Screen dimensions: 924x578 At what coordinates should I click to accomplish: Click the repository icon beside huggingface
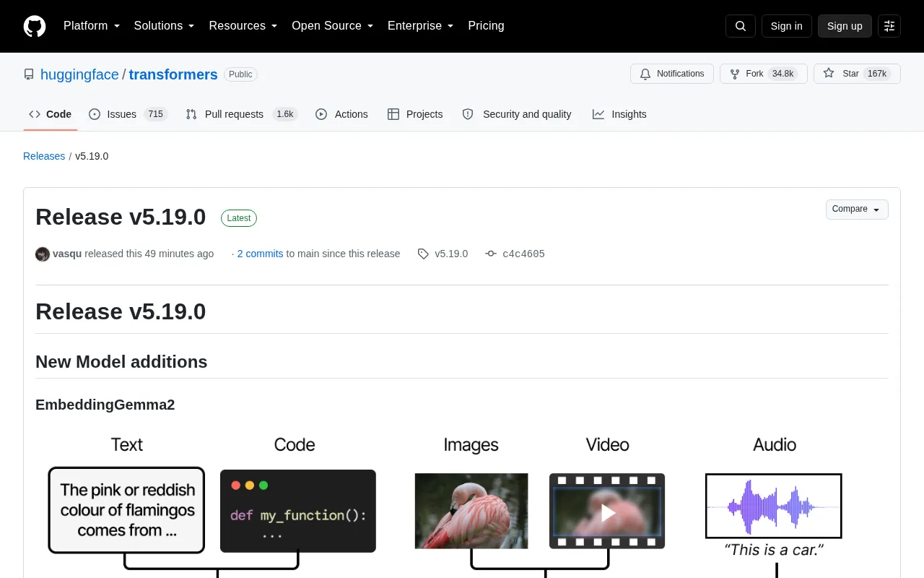[29, 74]
